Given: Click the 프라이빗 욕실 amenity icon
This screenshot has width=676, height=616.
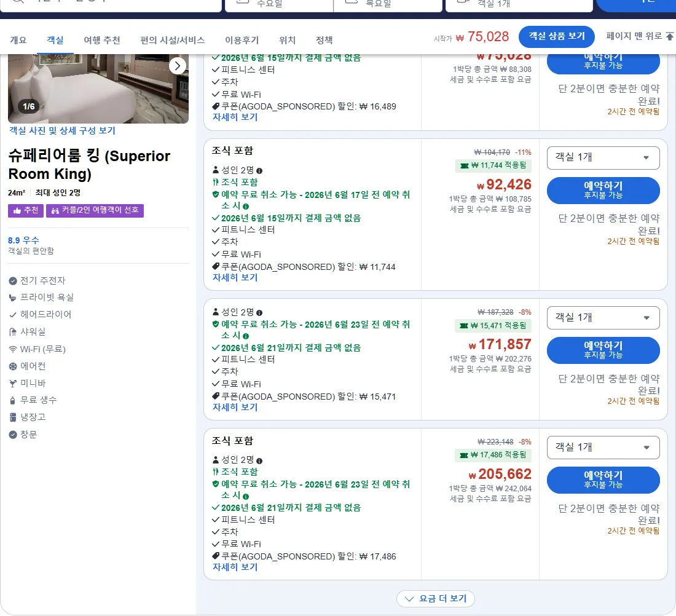Looking at the screenshot, I should (x=13, y=298).
